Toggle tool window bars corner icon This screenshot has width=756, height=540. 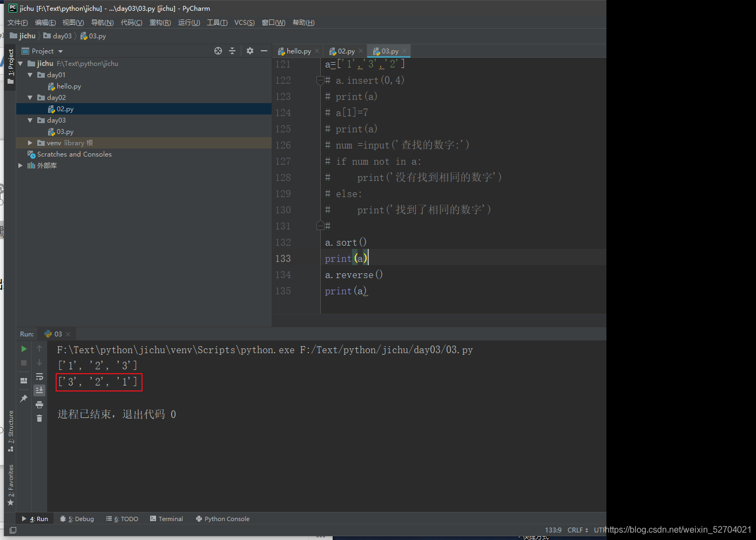tap(13, 530)
